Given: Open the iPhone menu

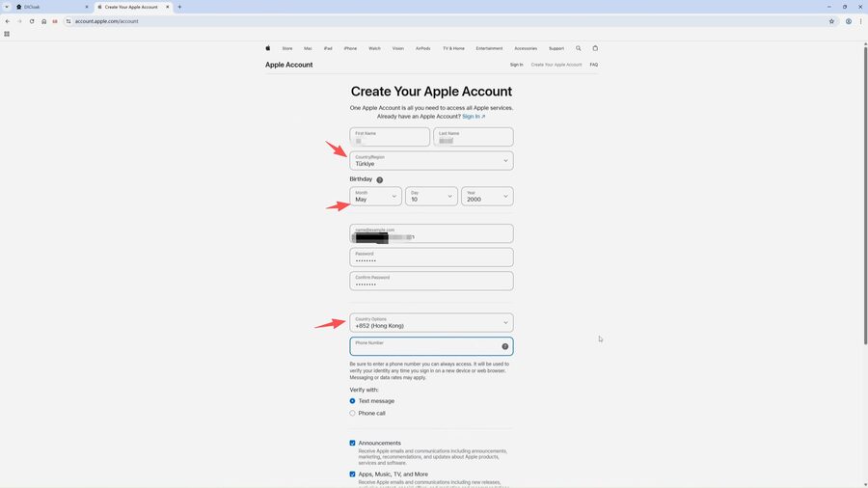Looking at the screenshot, I should pyautogui.click(x=350, y=48).
